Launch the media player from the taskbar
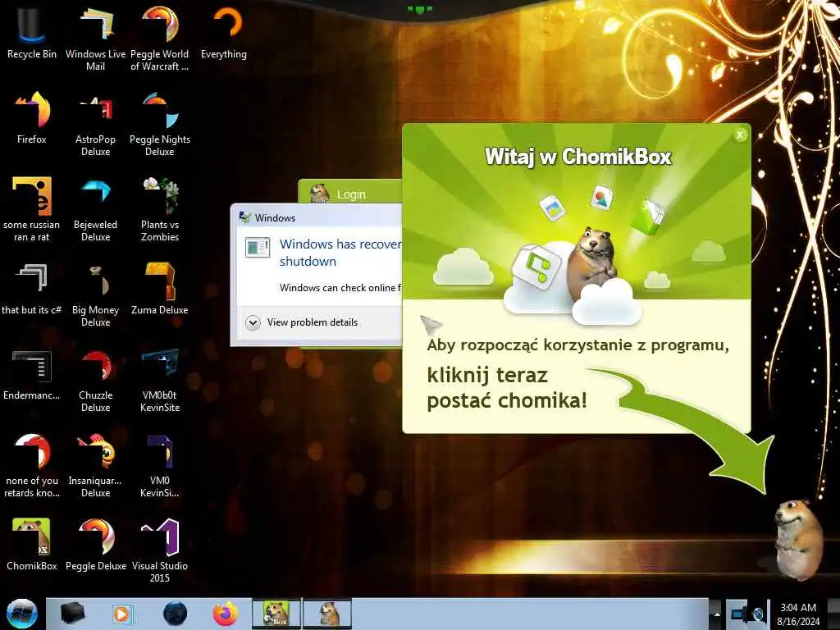840x630 pixels. (121, 614)
